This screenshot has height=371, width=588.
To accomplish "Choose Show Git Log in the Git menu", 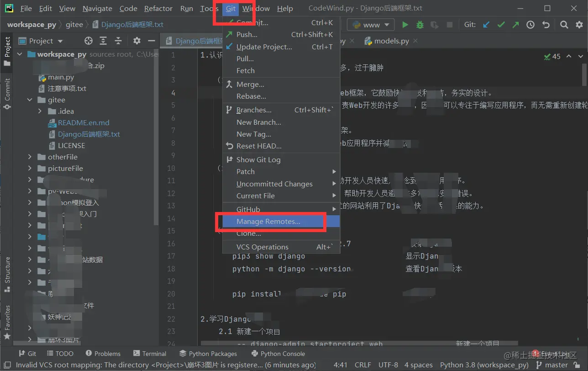I will point(281,159).
